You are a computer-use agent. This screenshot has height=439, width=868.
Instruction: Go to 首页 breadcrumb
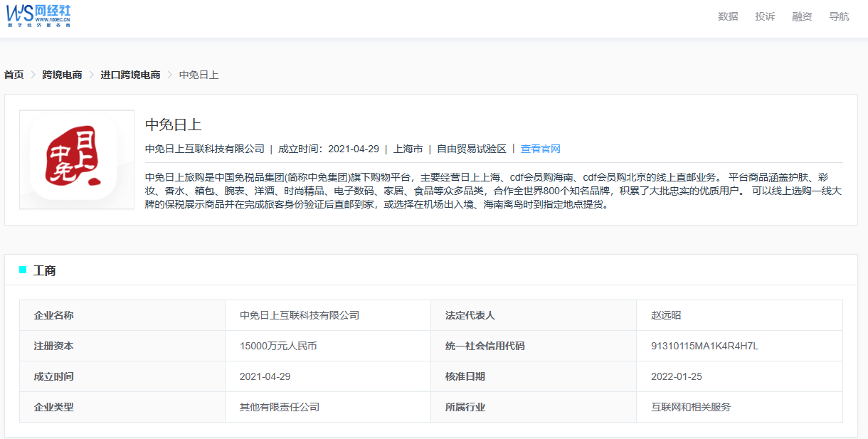[x=14, y=75]
